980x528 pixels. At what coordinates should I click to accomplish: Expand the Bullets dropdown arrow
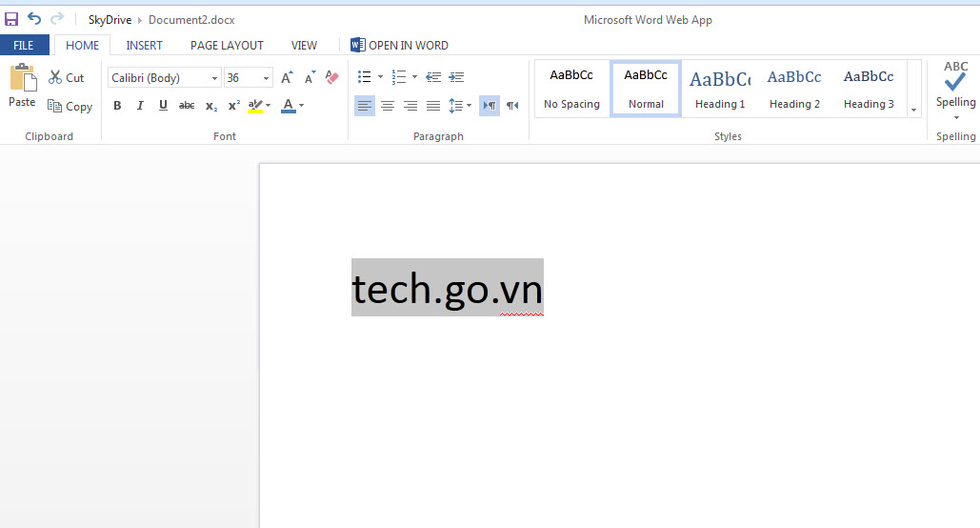pos(380,77)
